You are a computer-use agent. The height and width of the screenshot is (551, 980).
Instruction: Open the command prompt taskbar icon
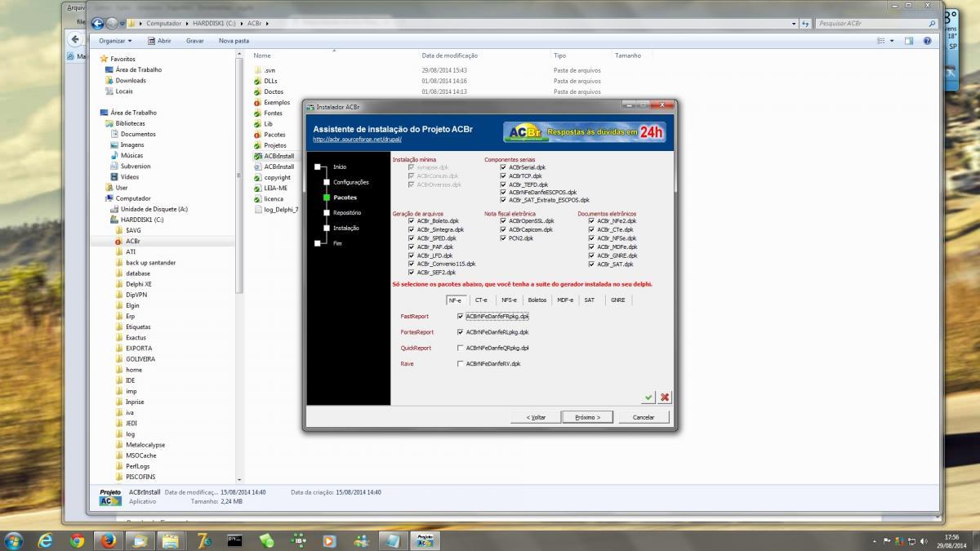234,540
